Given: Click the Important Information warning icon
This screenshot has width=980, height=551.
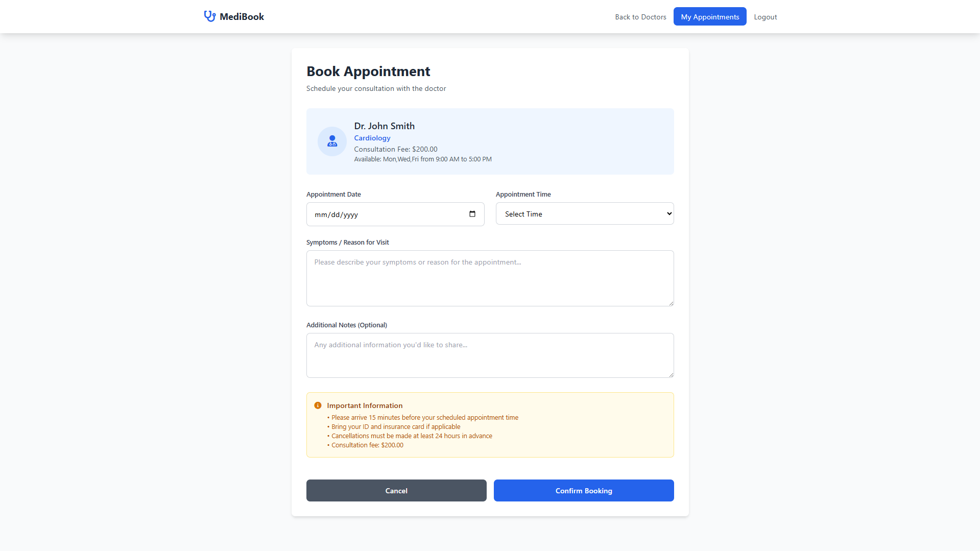Looking at the screenshot, I should coord(318,405).
